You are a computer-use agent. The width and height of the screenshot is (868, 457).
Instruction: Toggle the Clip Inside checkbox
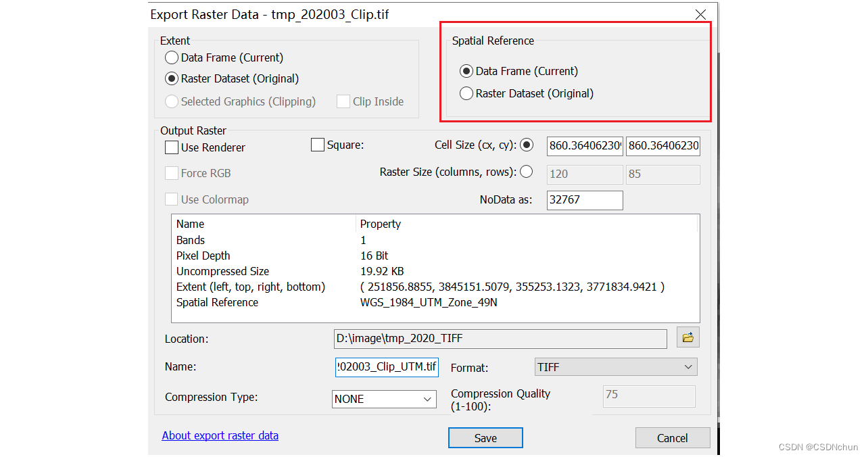click(343, 101)
